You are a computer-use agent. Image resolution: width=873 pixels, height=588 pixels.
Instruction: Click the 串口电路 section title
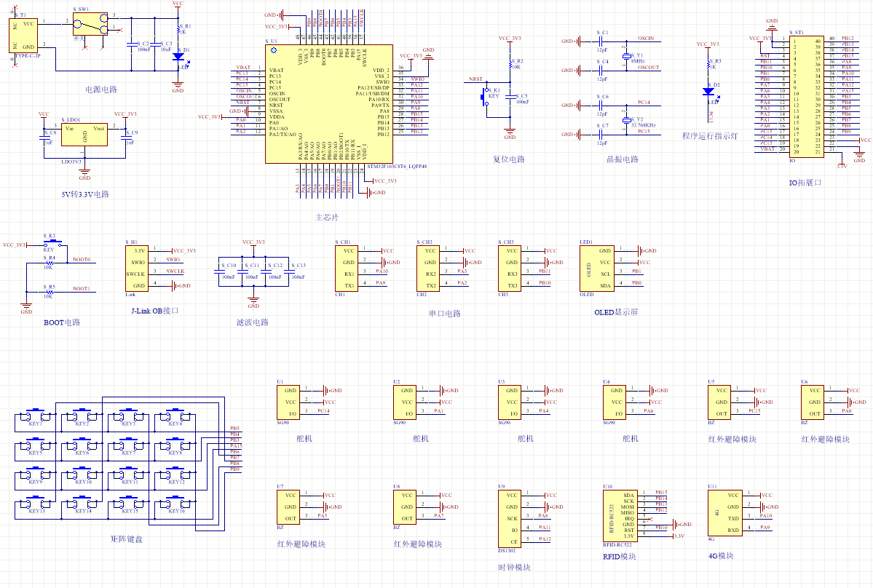pos(445,313)
